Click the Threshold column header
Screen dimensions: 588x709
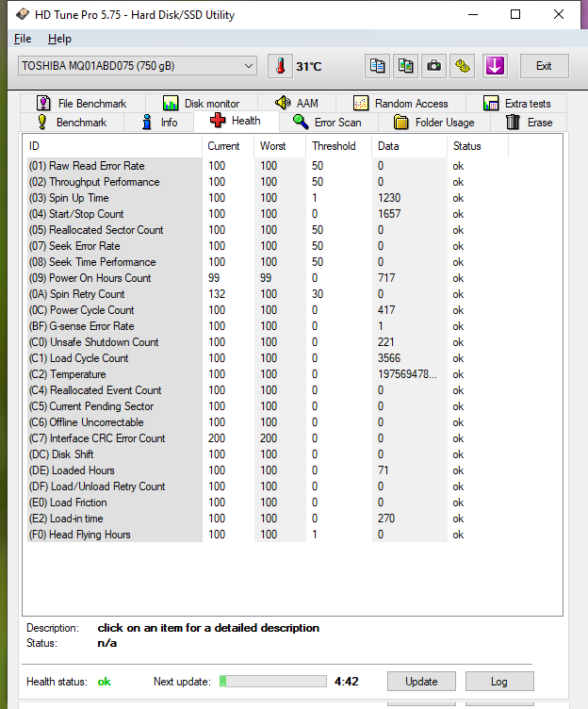[x=339, y=146]
